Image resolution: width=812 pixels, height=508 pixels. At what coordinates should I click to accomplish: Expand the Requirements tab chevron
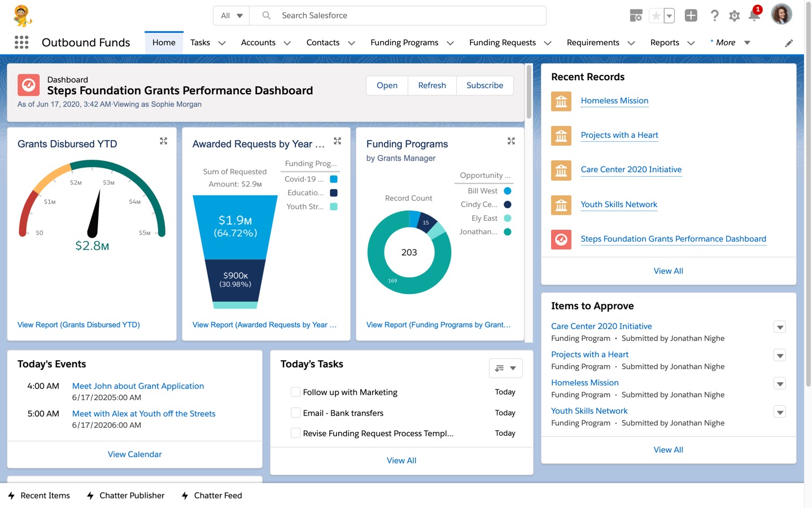pos(631,43)
